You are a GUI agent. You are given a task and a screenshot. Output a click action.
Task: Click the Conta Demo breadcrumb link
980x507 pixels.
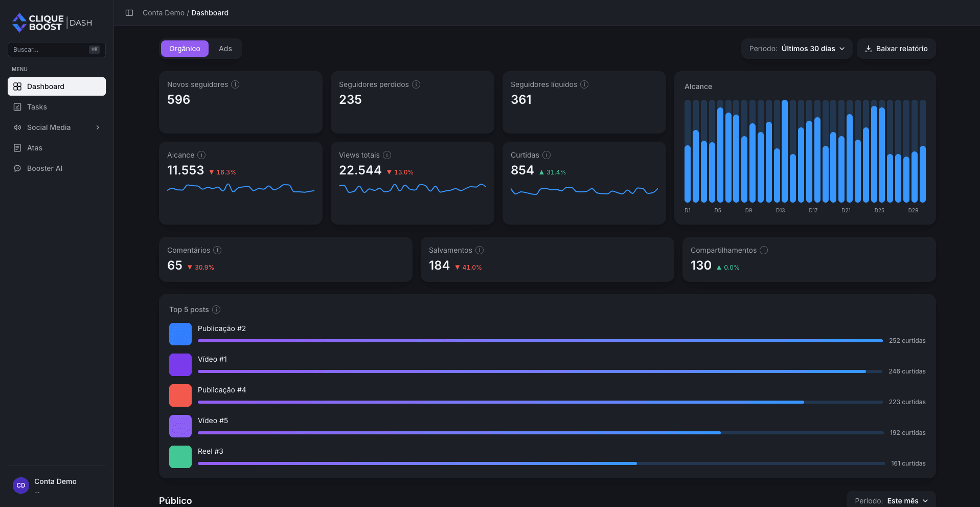[164, 13]
